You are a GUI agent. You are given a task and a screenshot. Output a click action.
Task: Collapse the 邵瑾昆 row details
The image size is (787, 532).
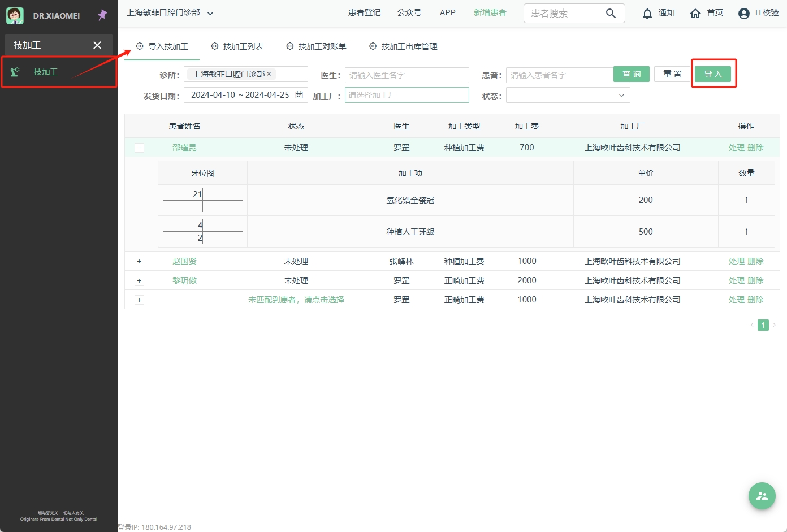(x=139, y=148)
